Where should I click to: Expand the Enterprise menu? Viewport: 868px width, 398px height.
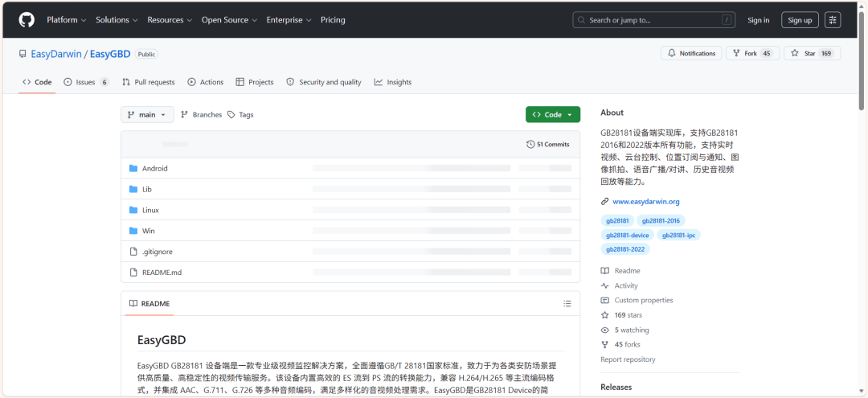coord(289,20)
